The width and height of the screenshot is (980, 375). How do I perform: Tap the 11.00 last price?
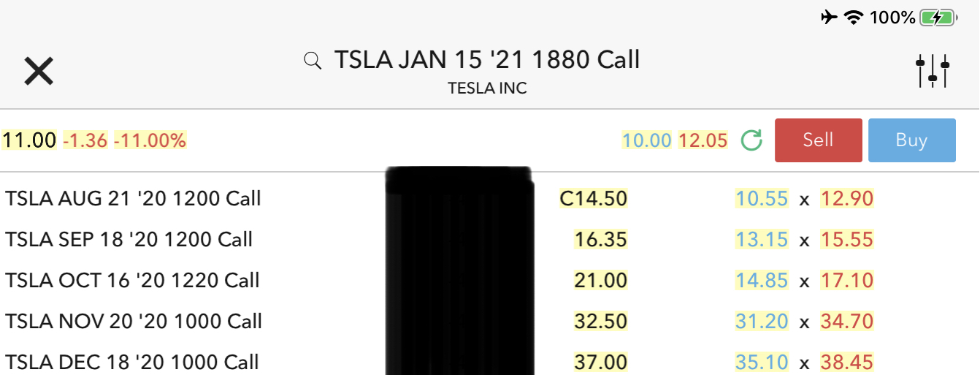point(29,140)
